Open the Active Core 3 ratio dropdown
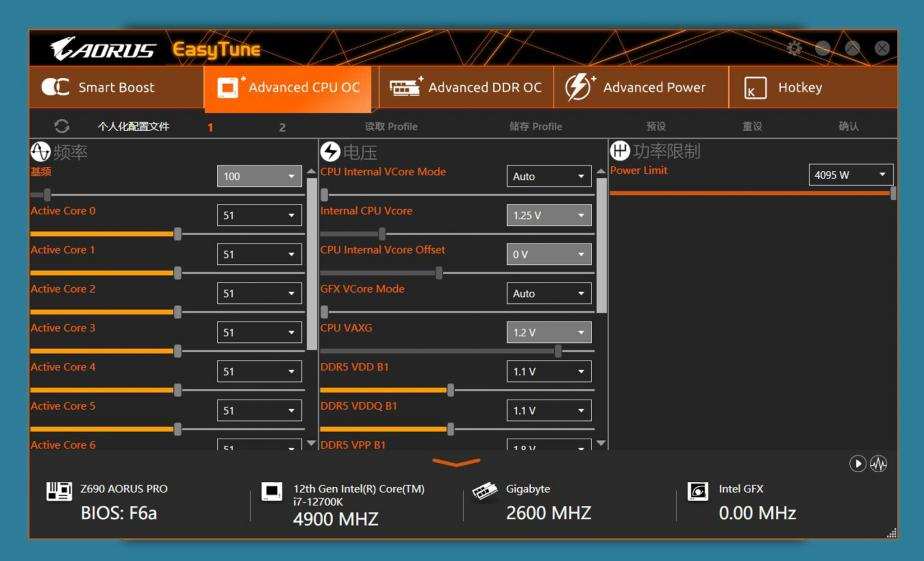This screenshot has height=561, width=924. pos(259,332)
